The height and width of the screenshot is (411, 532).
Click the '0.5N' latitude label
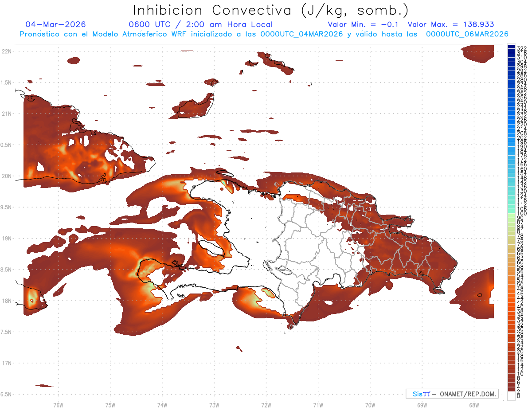tap(7, 145)
